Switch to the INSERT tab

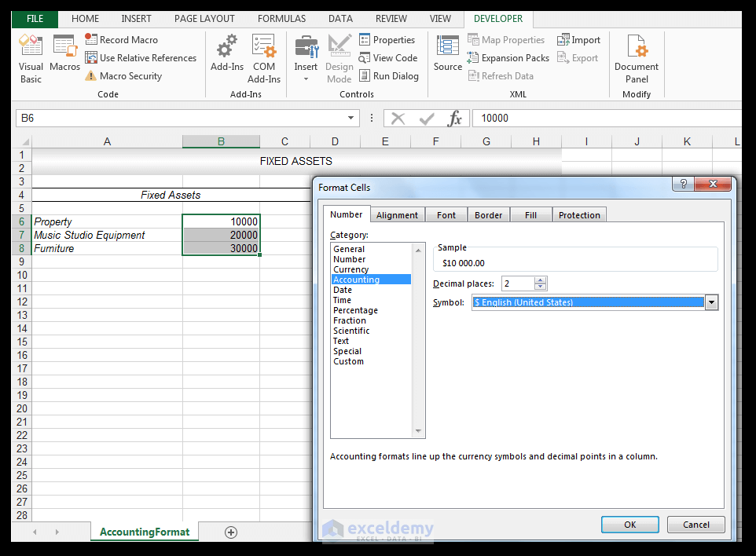click(136, 19)
